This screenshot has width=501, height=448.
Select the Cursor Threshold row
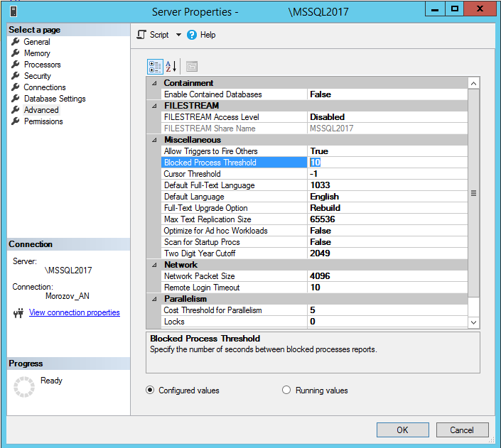click(314, 174)
